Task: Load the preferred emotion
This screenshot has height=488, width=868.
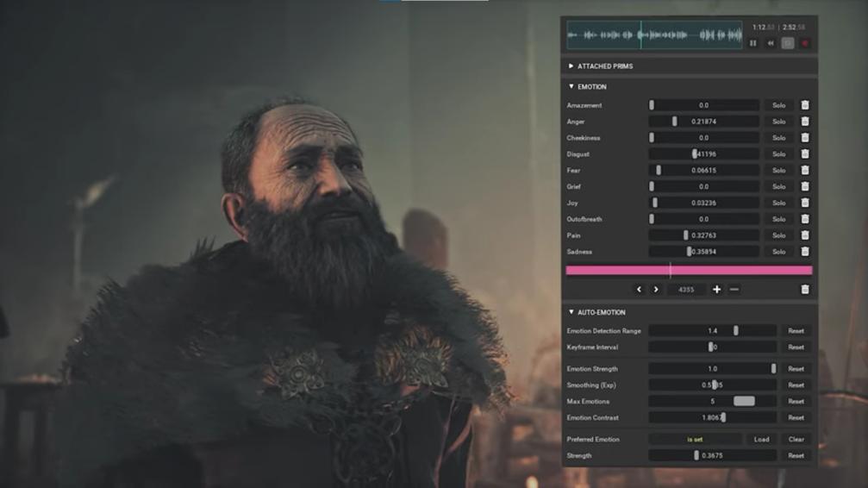Action: click(x=761, y=439)
